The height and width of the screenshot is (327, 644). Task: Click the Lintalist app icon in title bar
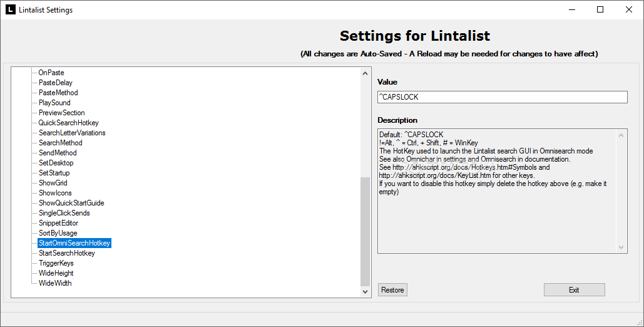coord(10,9)
